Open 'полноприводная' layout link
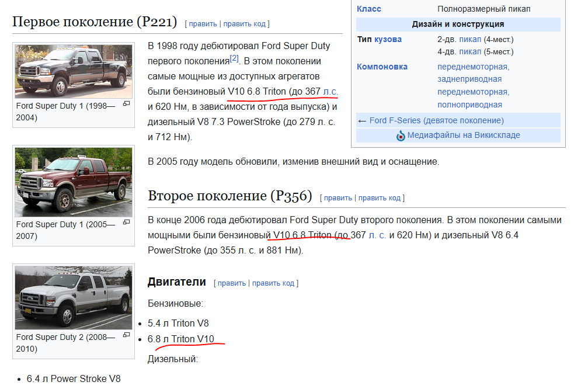This screenshot has height=389, width=588. (x=469, y=105)
